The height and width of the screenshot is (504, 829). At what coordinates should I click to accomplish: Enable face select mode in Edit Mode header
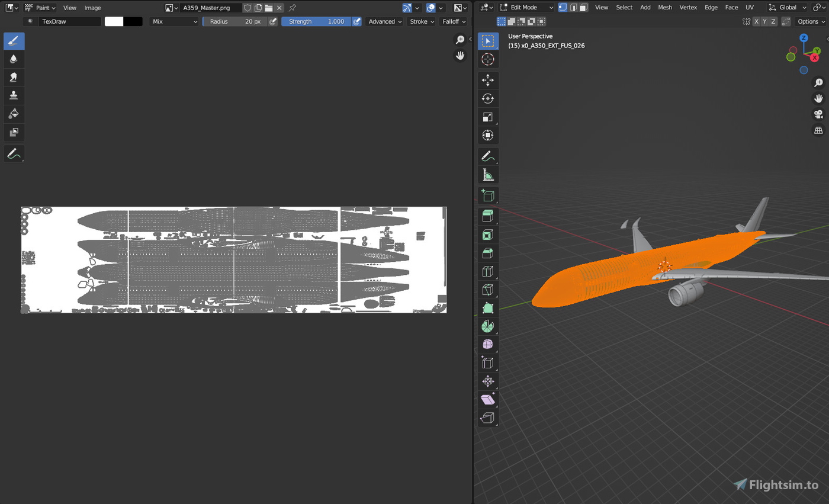coord(583,7)
